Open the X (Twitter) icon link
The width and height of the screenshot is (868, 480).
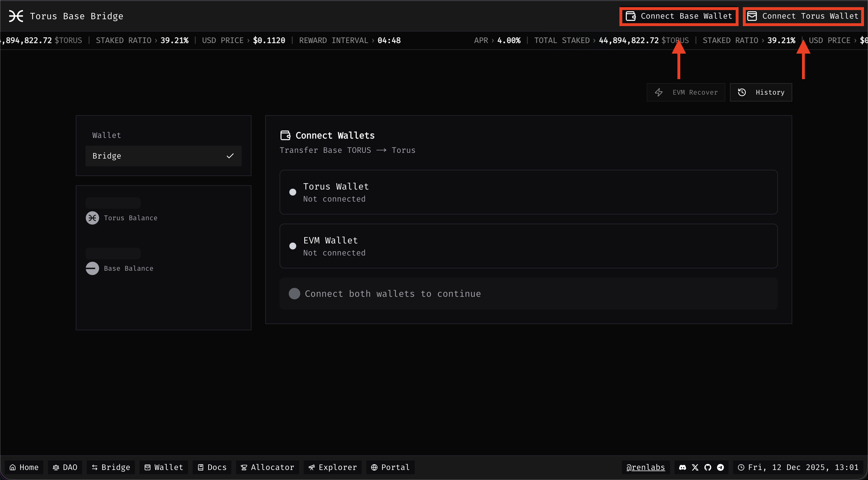695,467
